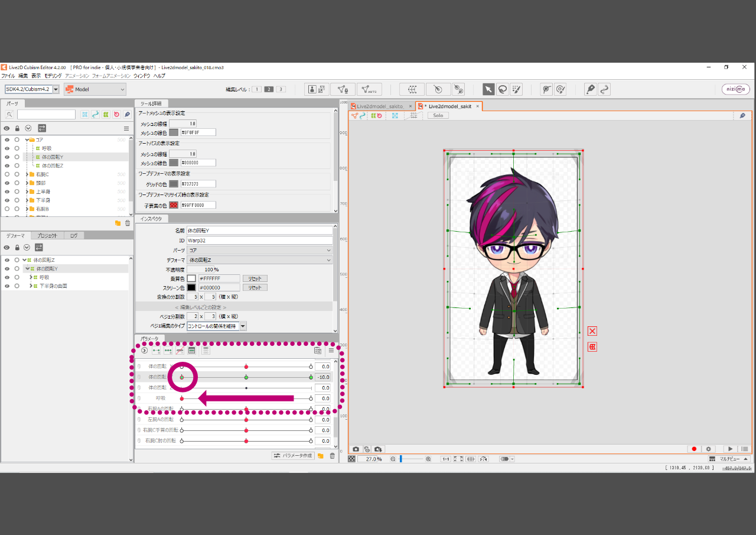The width and height of the screenshot is (756, 535).
Task: Open the Parameter panel hamburger menu
Action: (331, 351)
